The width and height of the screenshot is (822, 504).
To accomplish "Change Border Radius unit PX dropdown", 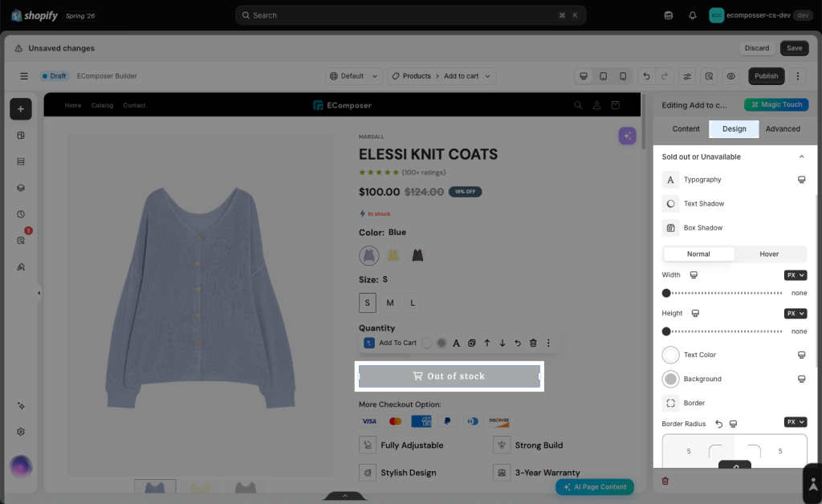I will (x=796, y=422).
